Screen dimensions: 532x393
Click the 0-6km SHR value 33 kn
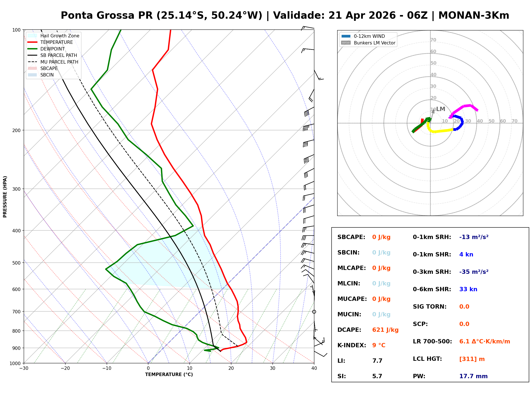468,289
